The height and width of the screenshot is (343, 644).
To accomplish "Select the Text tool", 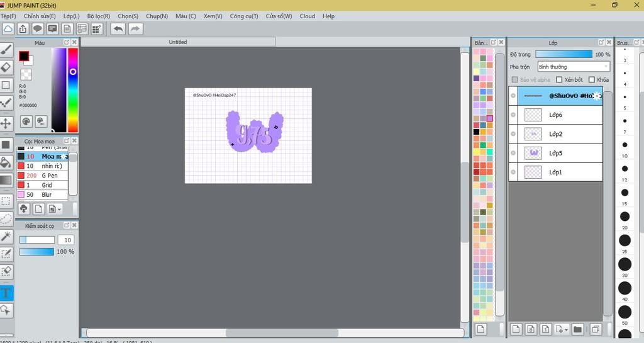I will pyautogui.click(x=6, y=293).
